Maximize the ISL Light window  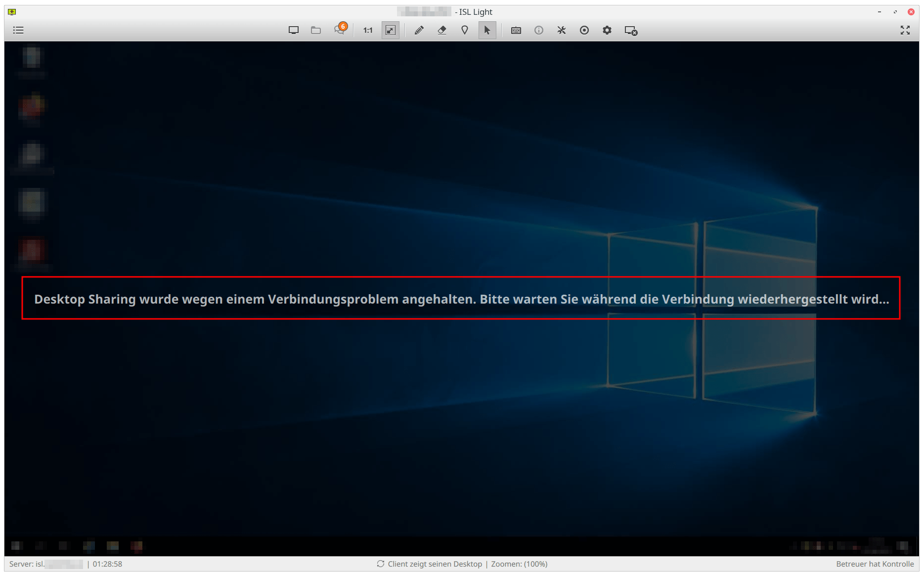(x=895, y=12)
